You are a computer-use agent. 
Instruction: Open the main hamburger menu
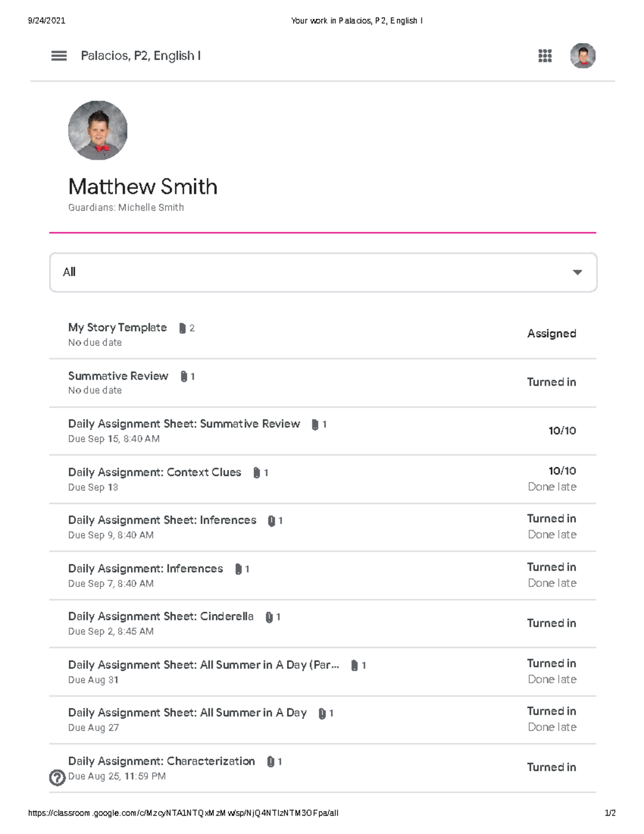[59, 56]
